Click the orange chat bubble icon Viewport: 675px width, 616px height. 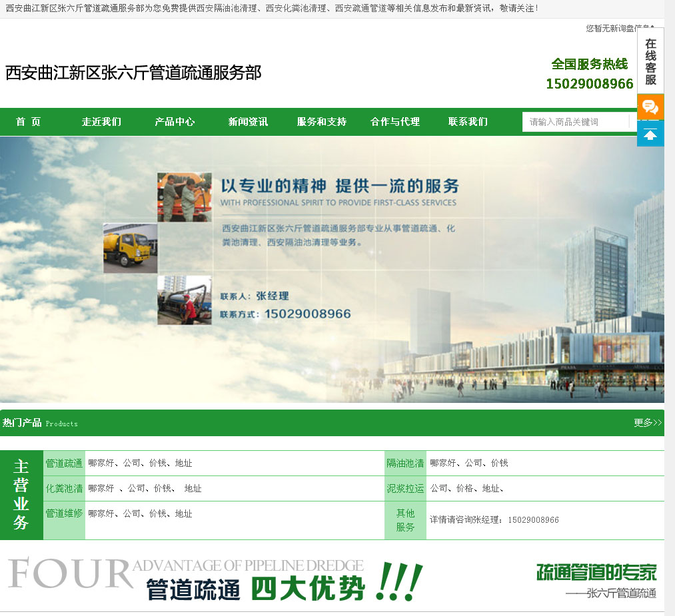(650, 107)
